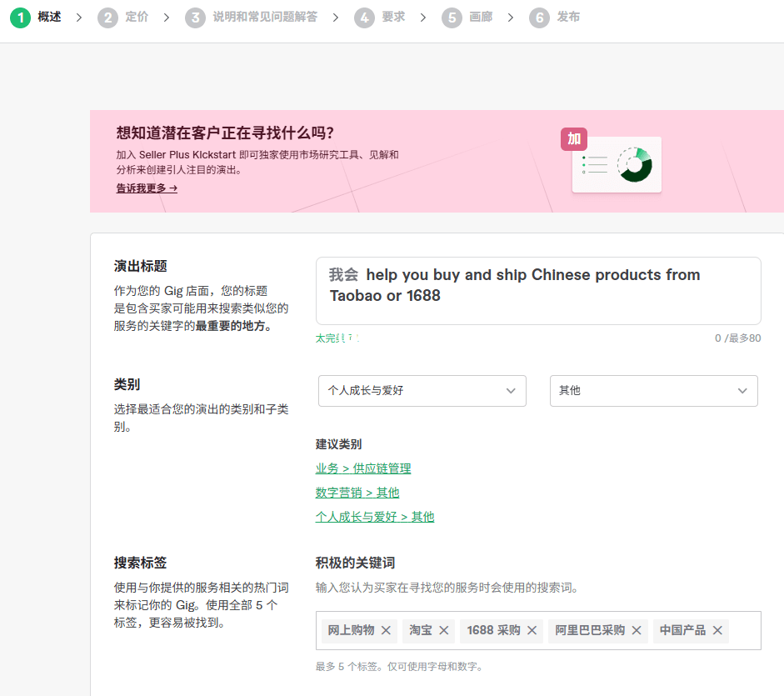This screenshot has width=784, height=696.
Task: Pick suggested category 个人成长与爱好 > 其他
Action: [x=375, y=516]
